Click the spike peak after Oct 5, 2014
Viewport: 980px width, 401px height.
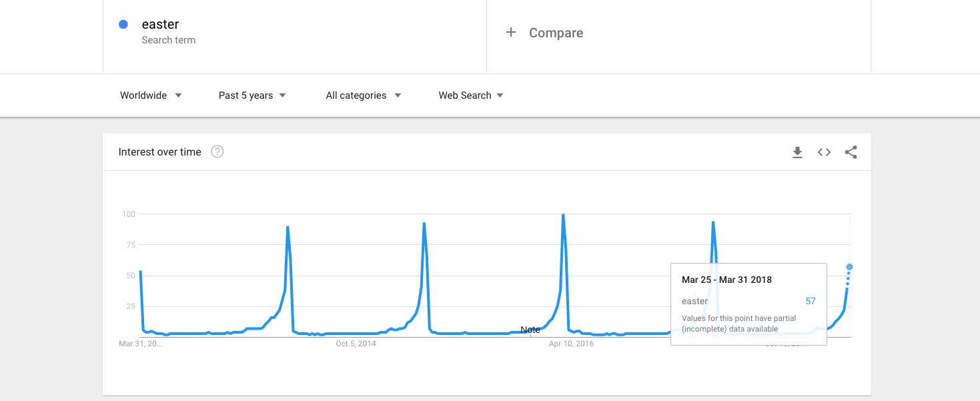(x=424, y=224)
